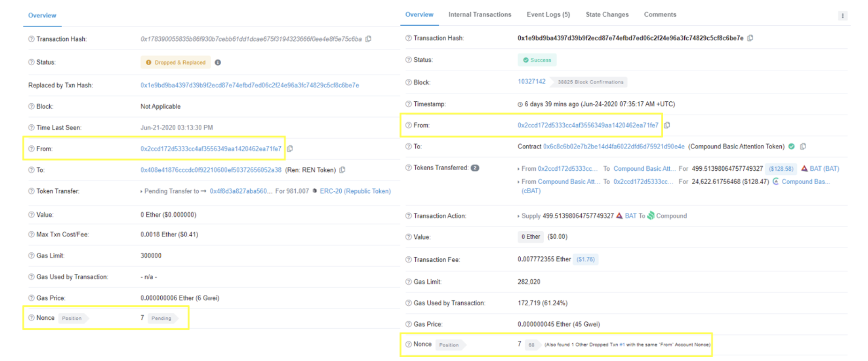Click the help icon beside Transaction Fee

[408, 259]
